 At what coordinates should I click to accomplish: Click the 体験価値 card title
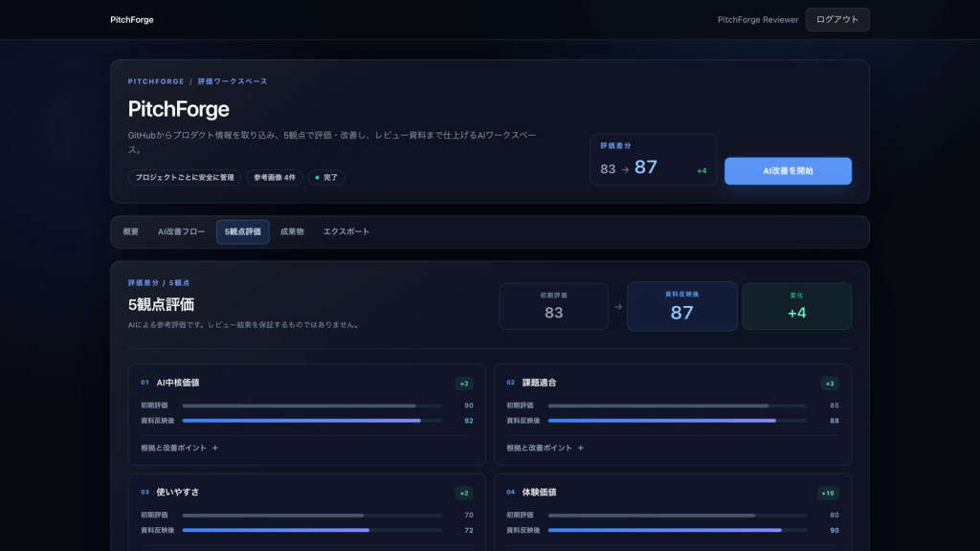point(539,493)
